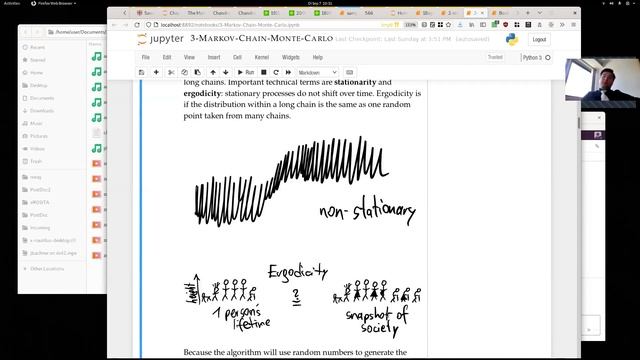This screenshot has height=360, width=640.
Task: Go back with the Firefox back arrow
Action: [x=114, y=25]
